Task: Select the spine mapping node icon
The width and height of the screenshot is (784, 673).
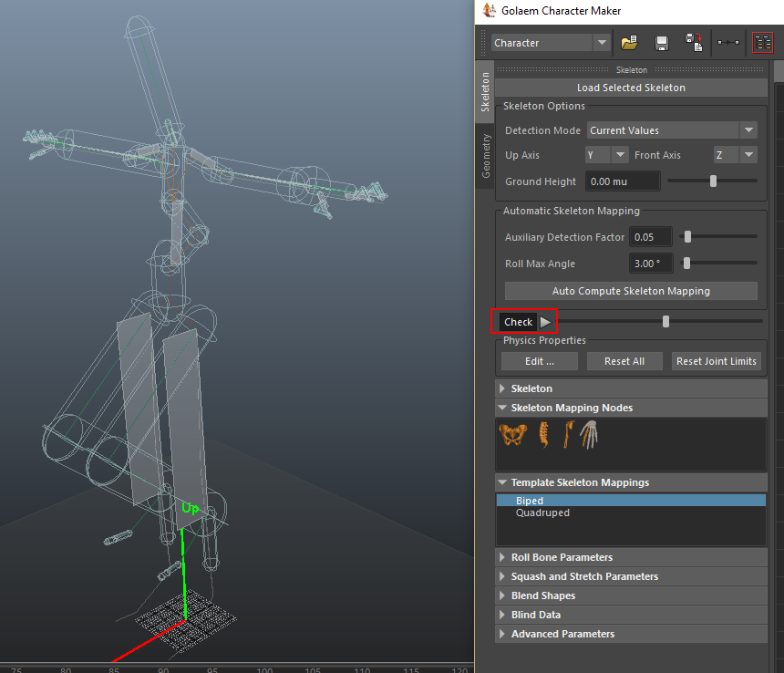Action: point(544,434)
